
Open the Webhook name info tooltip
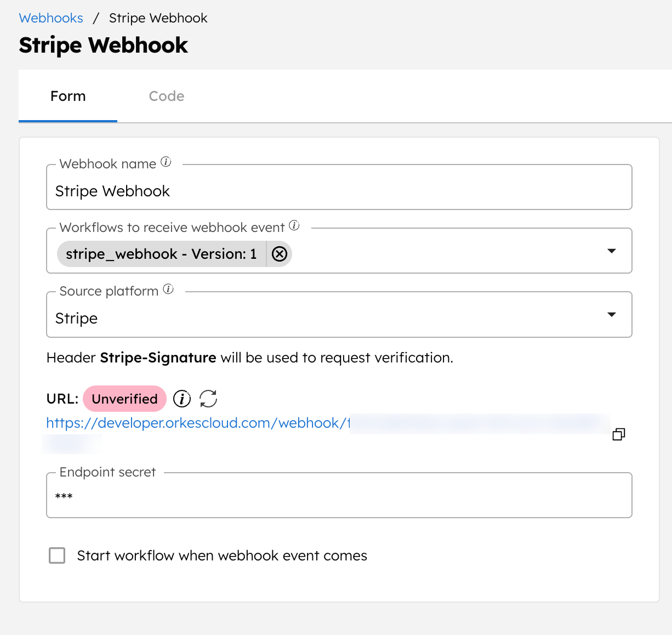click(x=166, y=162)
